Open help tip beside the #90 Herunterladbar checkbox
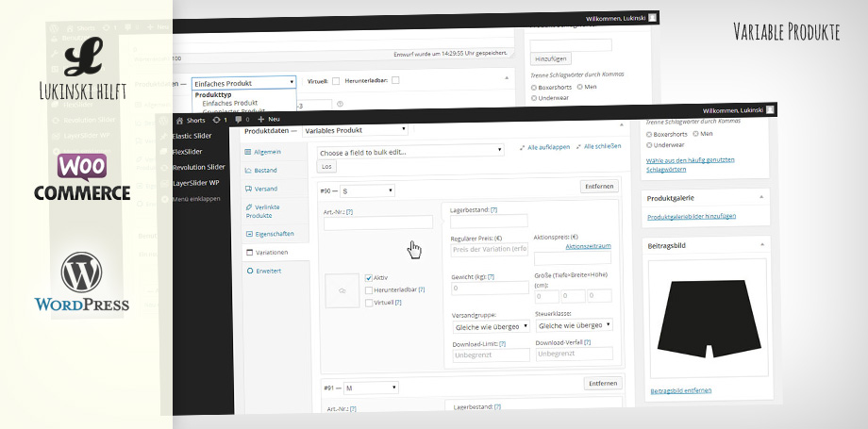 (x=422, y=289)
